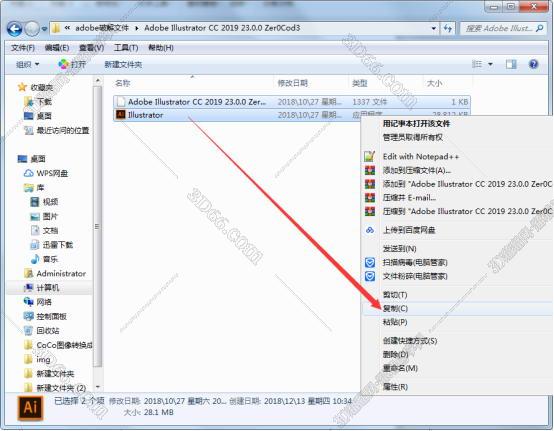554x431 pixels.
Task: Sort files by the 类型 column header
Action: tap(360, 83)
